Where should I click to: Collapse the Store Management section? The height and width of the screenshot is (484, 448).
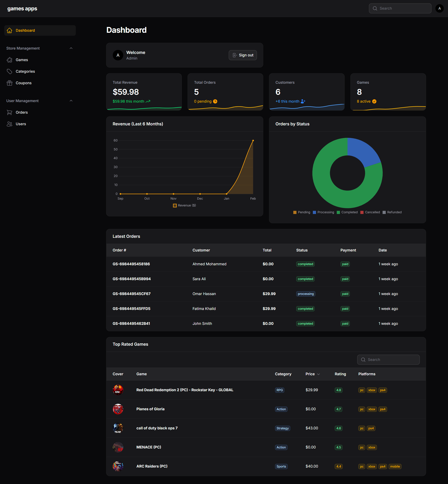click(71, 48)
